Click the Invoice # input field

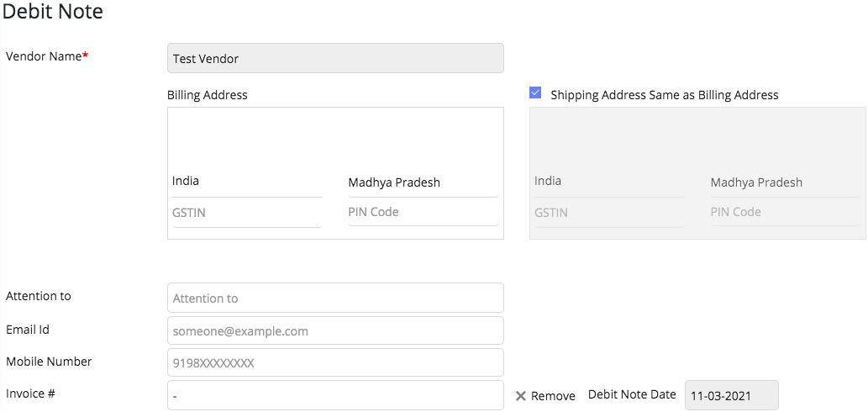pyautogui.click(x=335, y=395)
